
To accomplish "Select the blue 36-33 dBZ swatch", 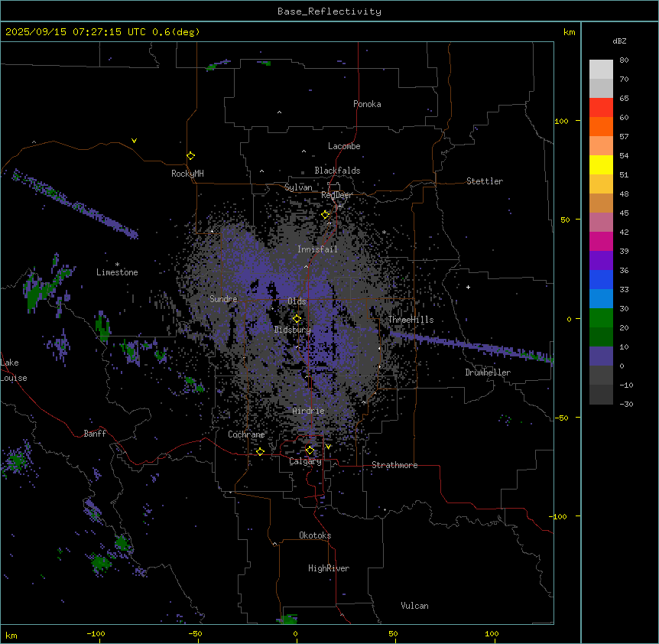I will click(x=601, y=279).
